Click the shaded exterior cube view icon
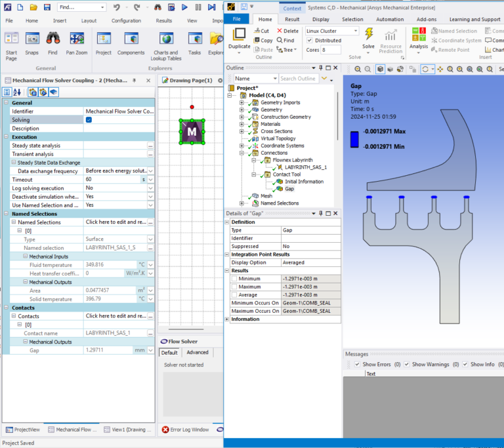Screen dimensions: 504x448 tap(380, 69)
